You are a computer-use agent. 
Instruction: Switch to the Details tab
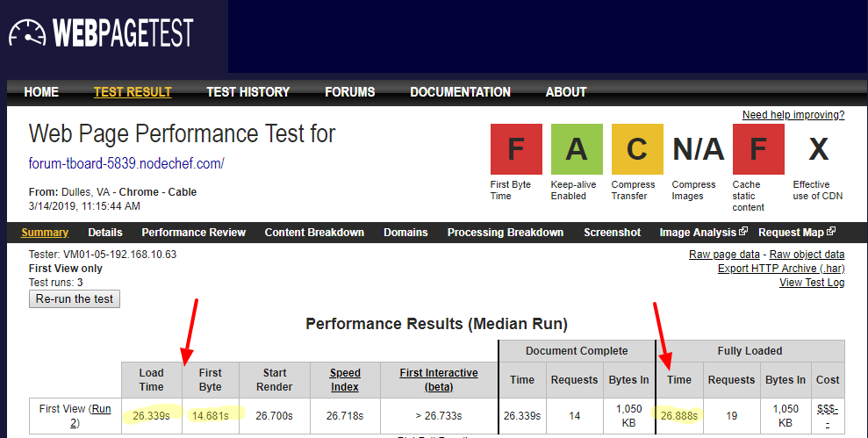coord(105,233)
